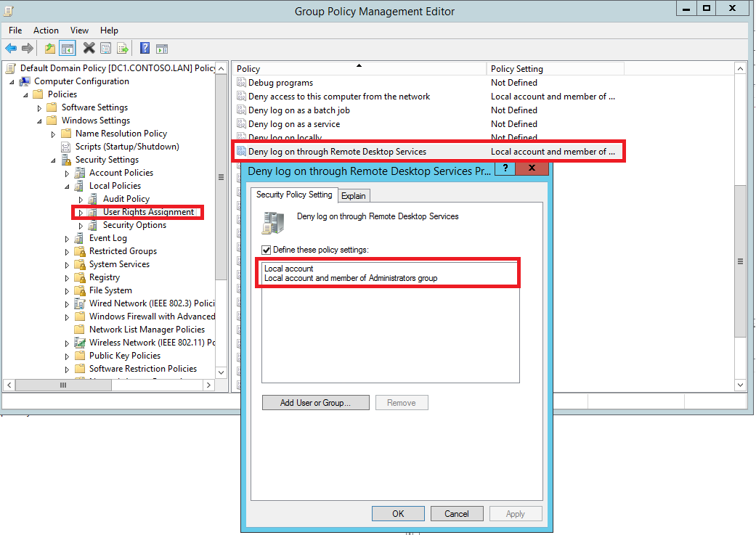Image resolution: width=756 pixels, height=535 pixels.
Task: Open the Action menu
Action: (46, 30)
